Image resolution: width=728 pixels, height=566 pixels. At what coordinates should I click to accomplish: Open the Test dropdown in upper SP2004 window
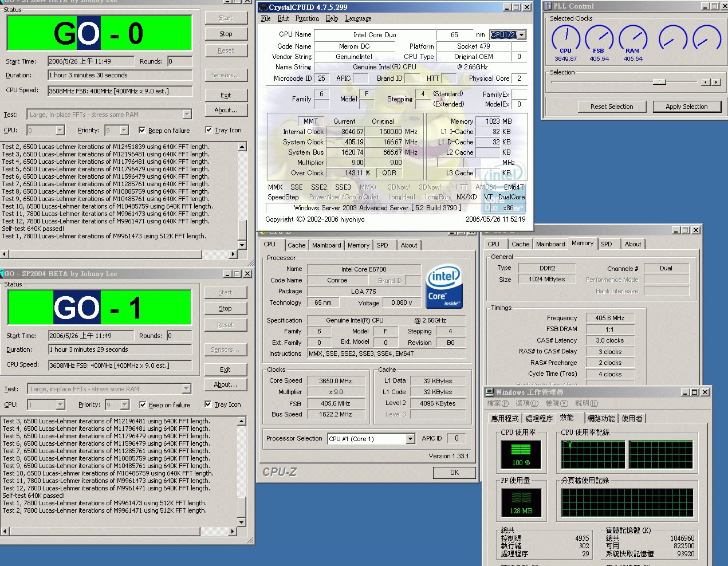coord(187,115)
